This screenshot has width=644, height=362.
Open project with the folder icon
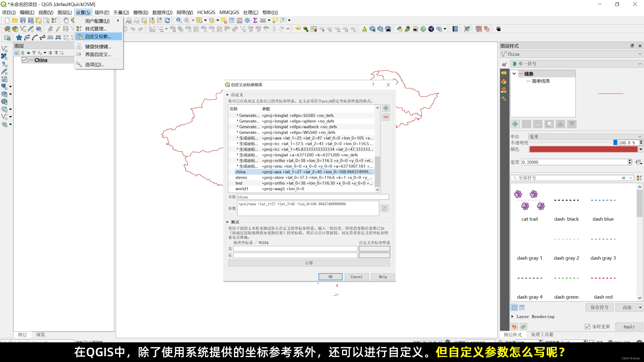pyautogui.click(x=15, y=20)
